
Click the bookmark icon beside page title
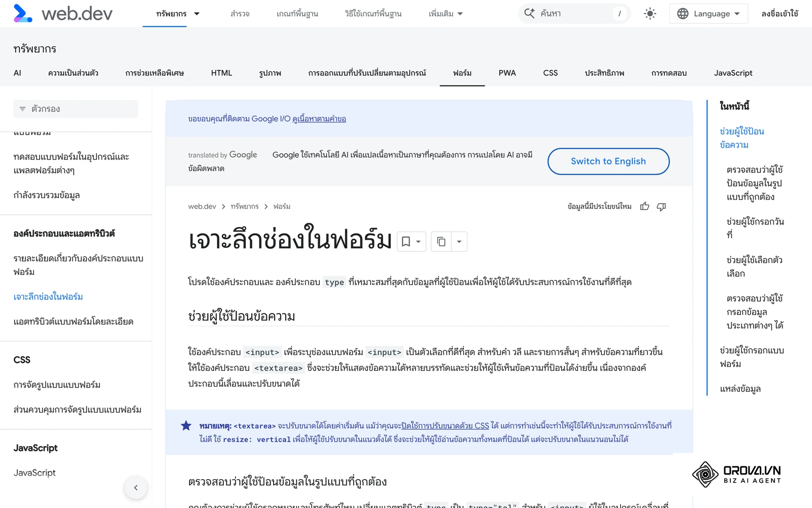pyautogui.click(x=406, y=242)
